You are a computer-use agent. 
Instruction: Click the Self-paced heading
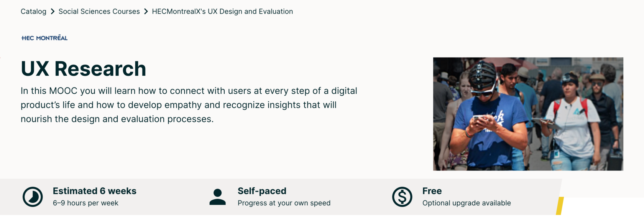pos(262,191)
